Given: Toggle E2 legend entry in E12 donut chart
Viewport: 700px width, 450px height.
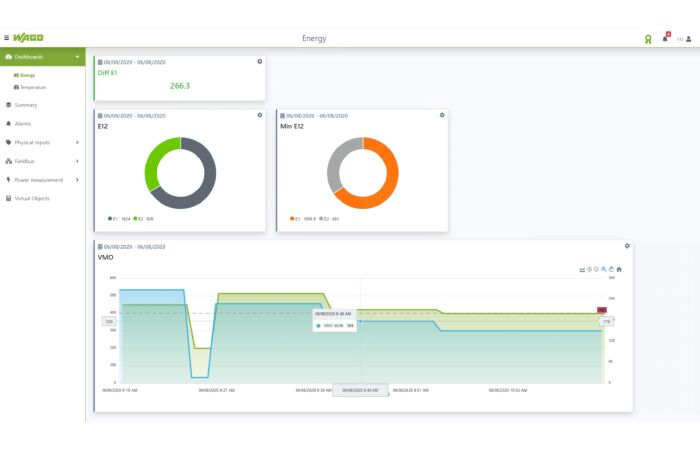Looking at the screenshot, I should point(143,219).
